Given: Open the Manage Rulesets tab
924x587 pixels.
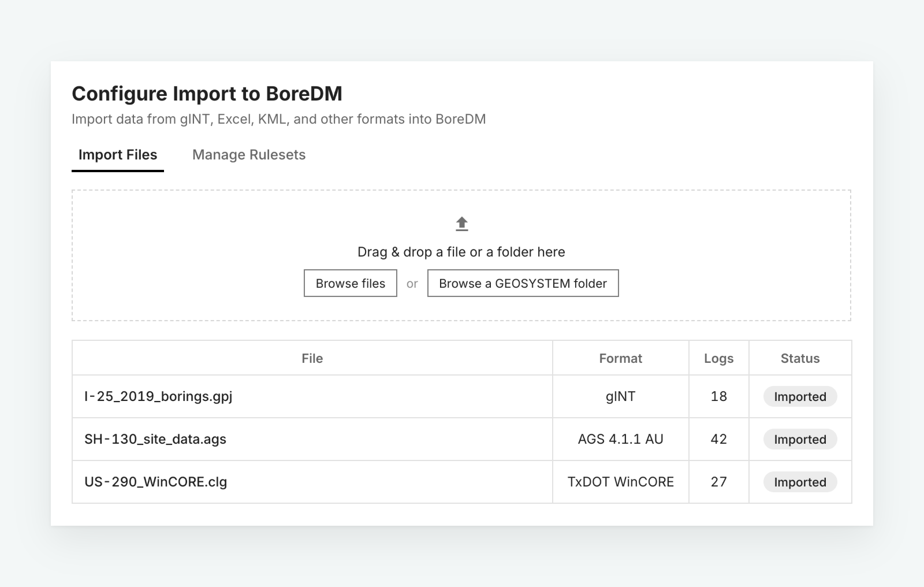Looking at the screenshot, I should (x=249, y=155).
